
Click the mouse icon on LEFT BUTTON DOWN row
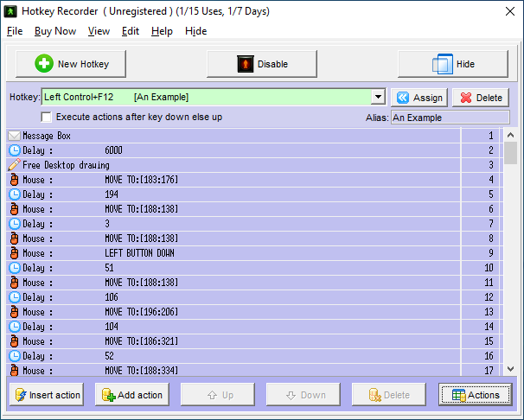(14, 253)
